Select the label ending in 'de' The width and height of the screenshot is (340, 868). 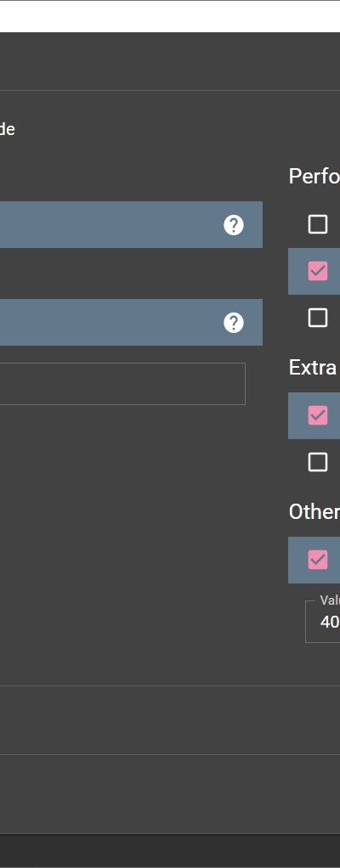(7, 130)
